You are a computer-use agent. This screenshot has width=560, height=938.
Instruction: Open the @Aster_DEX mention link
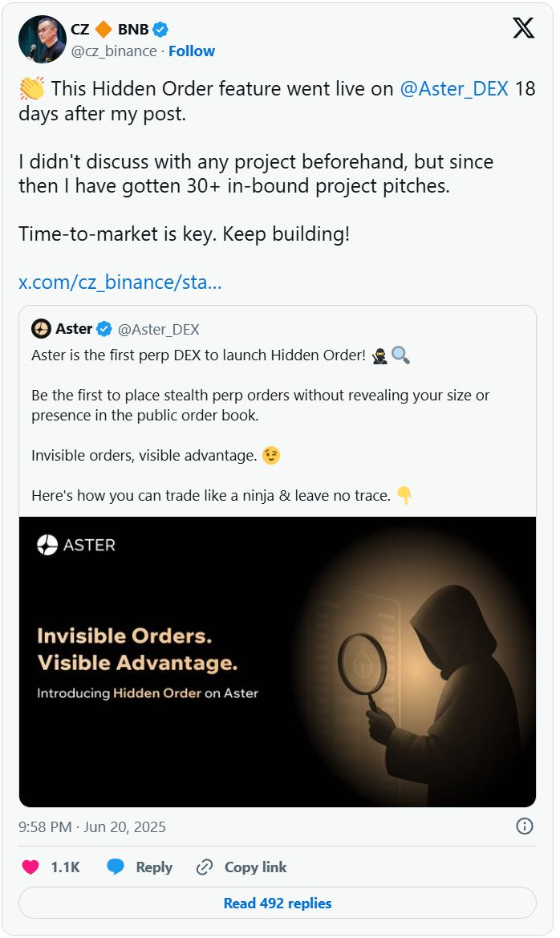click(x=454, y=89)
